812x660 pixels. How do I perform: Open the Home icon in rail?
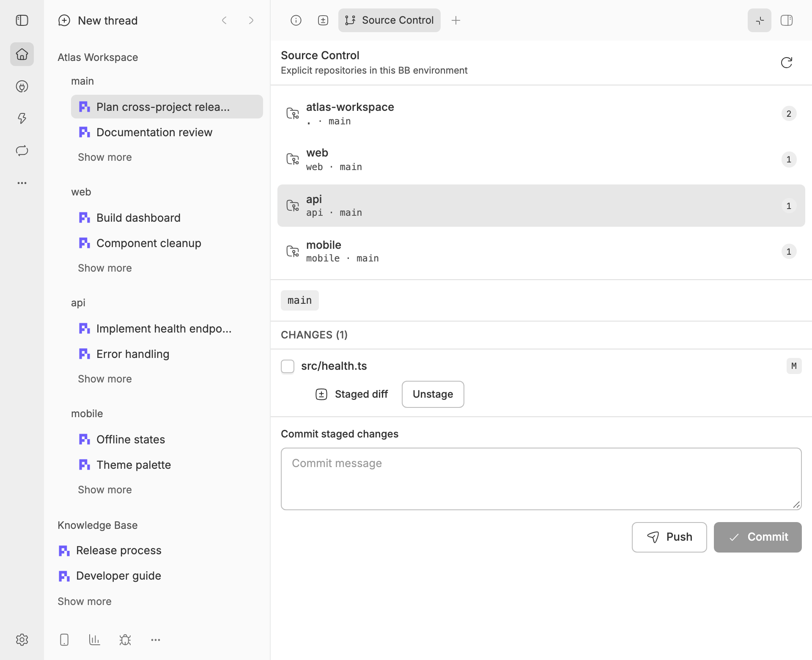pos(22,54)
